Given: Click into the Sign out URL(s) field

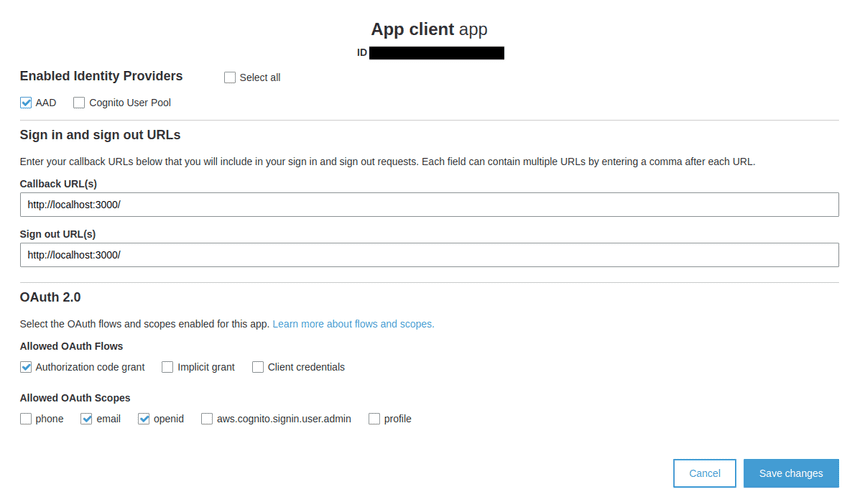Looking at the screenshot, I should point(429,255).
